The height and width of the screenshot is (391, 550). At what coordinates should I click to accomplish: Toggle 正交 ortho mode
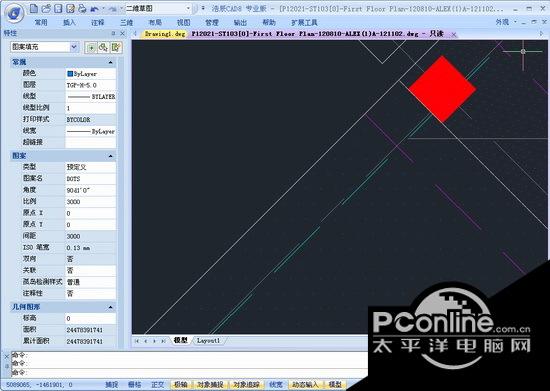pyautogui.click(x=157, y=385)
